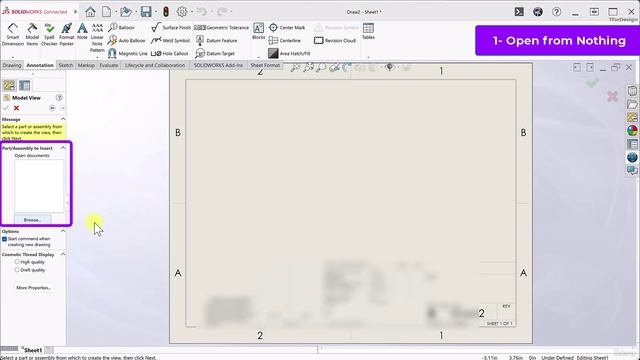640x360 pixels.
Task: Open the Options gear icon
Action: click(182, 12)
